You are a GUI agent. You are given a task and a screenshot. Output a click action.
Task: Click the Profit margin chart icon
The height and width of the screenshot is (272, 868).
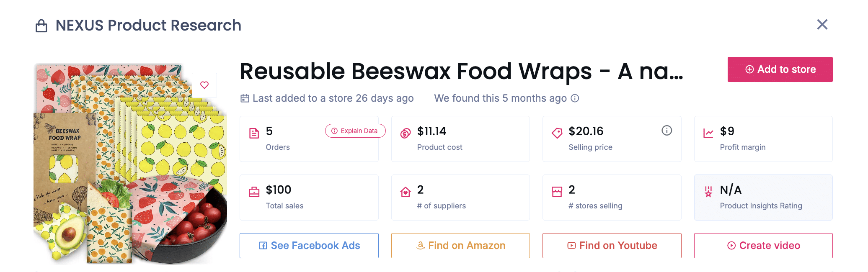(708, 132)
